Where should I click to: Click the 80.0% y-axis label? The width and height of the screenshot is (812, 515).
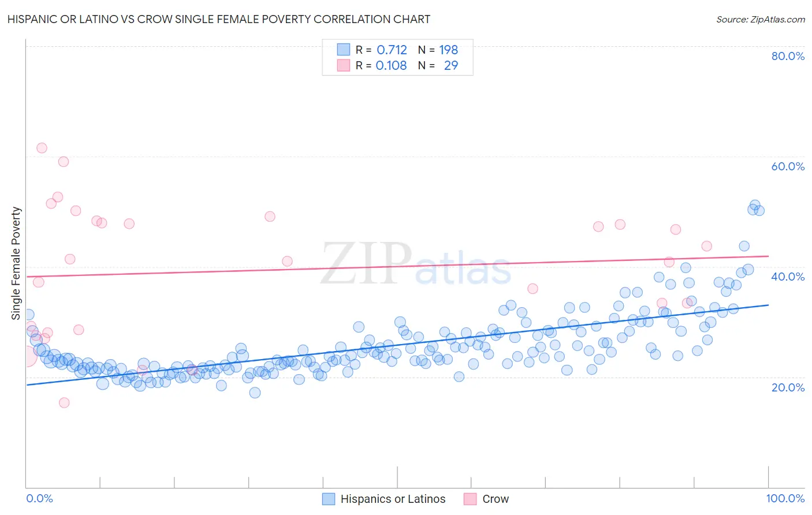pos(788,56)
